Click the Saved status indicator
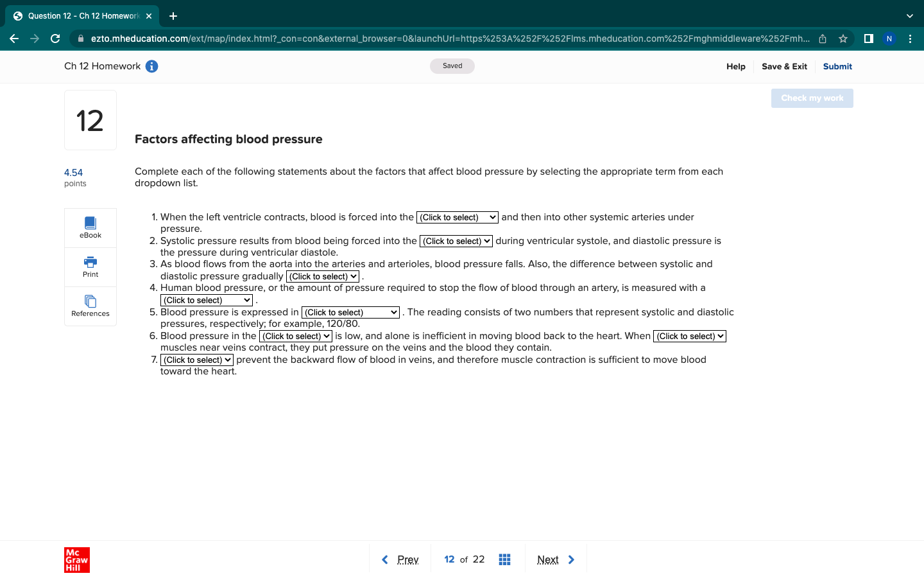Image resolution: width=924 pixels, height=578 pixels. coord(452,66)
